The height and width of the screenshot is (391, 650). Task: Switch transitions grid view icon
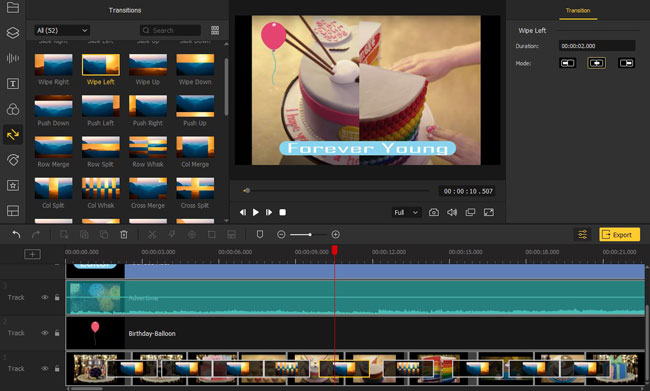pyautogui.click(x=215, y=30)
